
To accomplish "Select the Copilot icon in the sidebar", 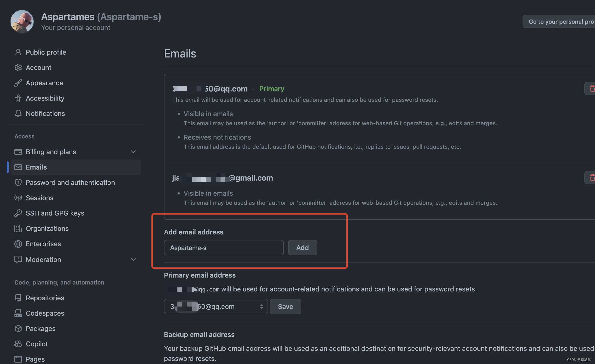I will click(18, 344).
